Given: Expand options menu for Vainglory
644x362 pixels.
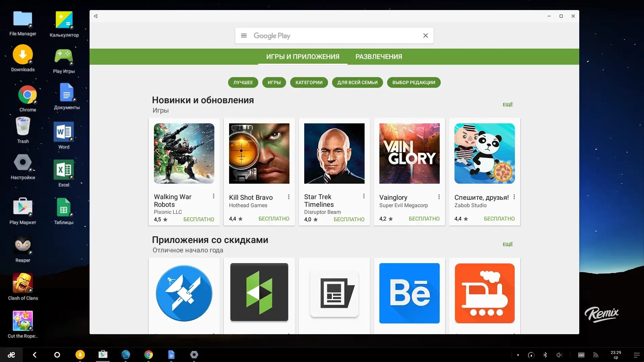Looking at the screenshot, I should pyautogui.click(x=438, y=196).
